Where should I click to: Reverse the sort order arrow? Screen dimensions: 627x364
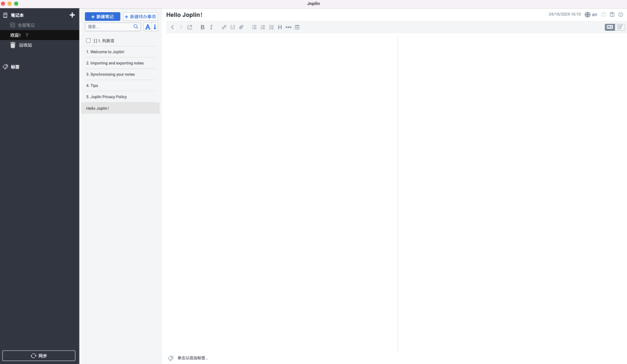coord(155,27)
